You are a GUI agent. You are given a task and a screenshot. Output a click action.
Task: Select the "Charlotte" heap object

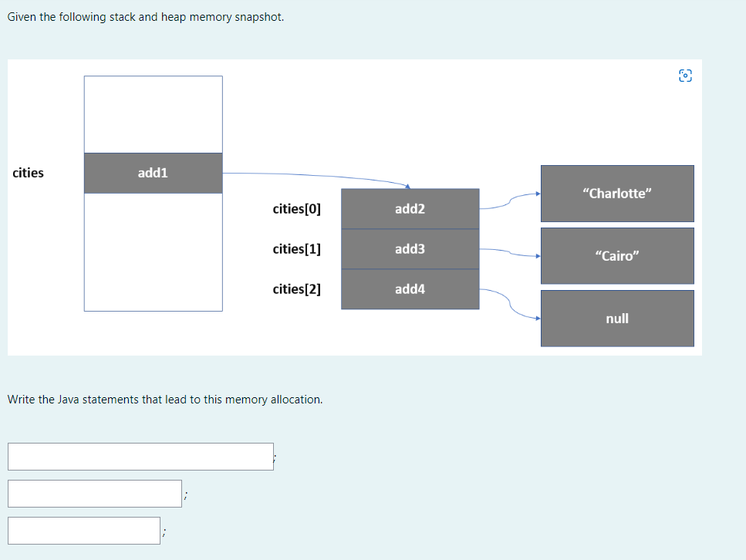[x=617, y=193]
